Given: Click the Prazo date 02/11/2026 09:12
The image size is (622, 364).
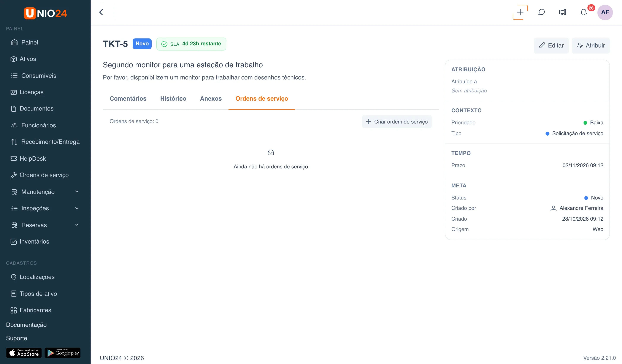Looking at the screenshot, I should (x=583, y=165).
